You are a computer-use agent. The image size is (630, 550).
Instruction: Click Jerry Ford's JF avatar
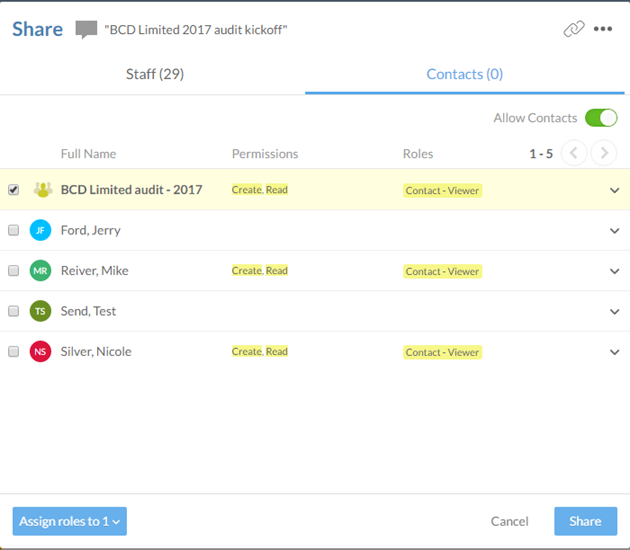40,230
